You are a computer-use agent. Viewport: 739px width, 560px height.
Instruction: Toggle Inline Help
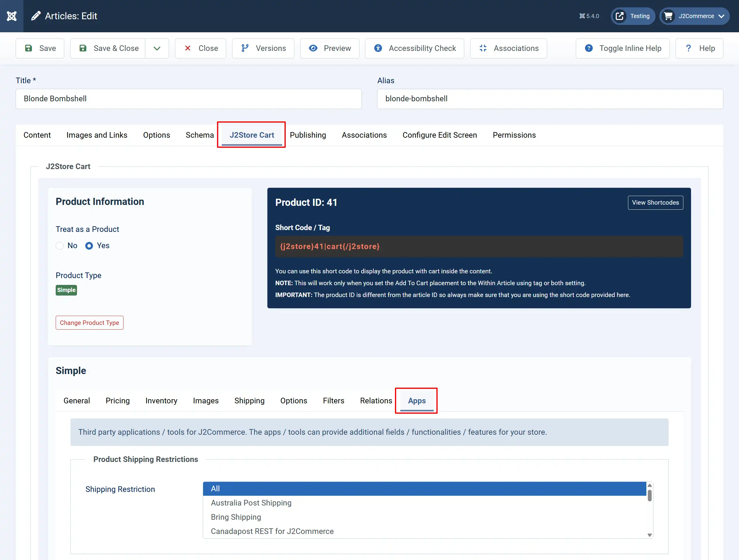coord(622,48)
